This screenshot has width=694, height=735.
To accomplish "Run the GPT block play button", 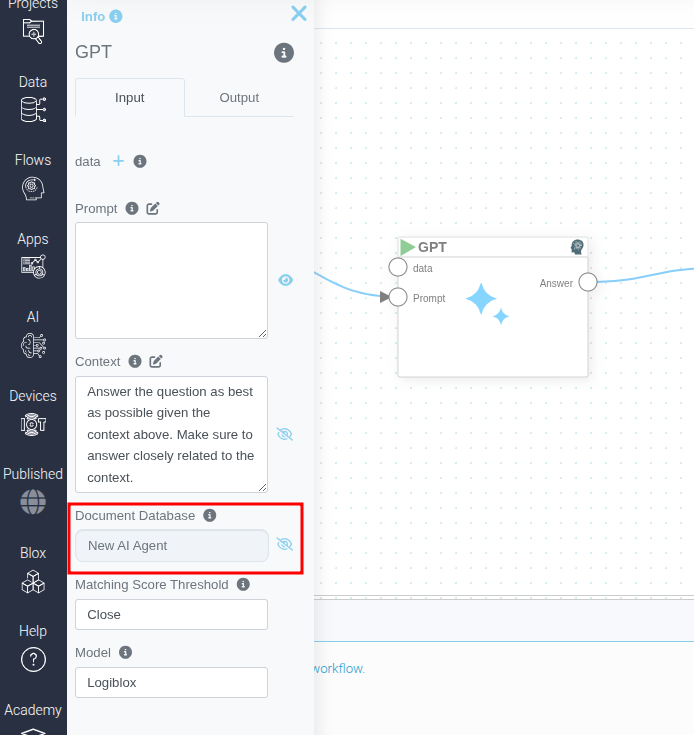I will point(407,247).
